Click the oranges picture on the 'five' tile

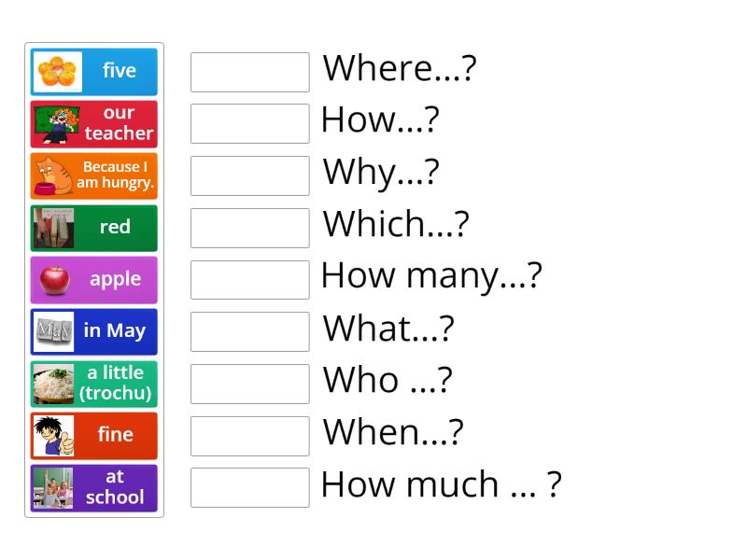pos(57,71)
